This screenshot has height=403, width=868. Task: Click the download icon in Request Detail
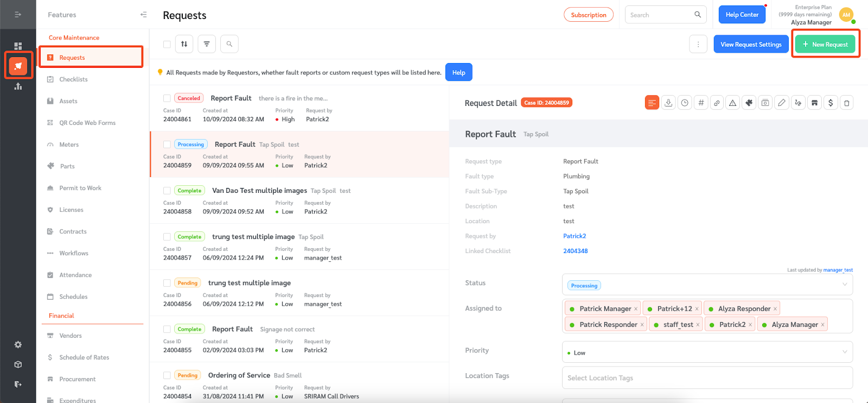tap(668, 103)
